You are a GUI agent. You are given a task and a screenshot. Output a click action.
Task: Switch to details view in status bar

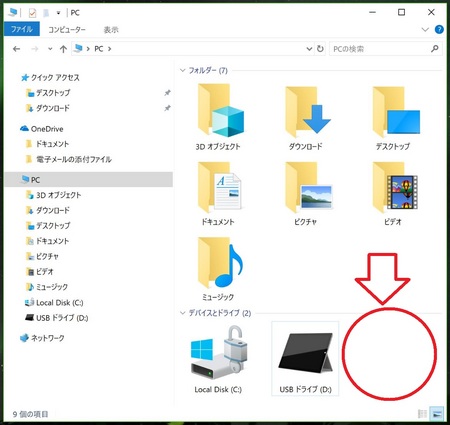tap(422, 414)
